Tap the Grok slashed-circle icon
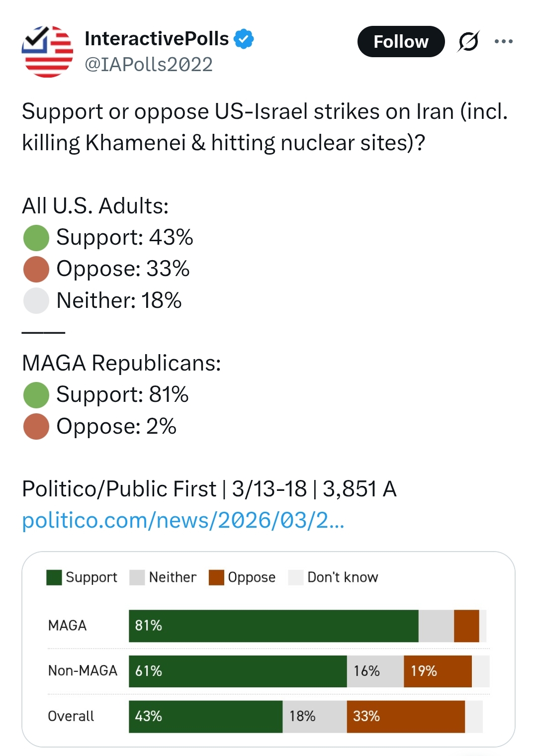The width and height of the screenshot is (537, 756). (468, 42)
